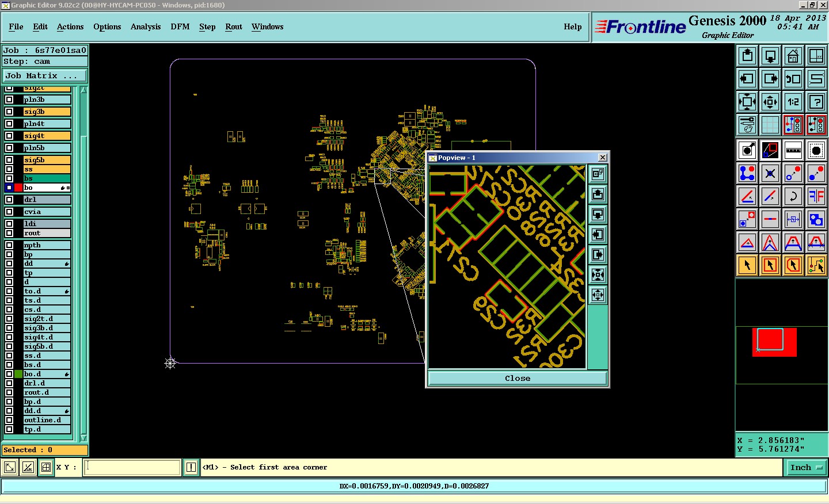
Task: Click Close button in Popview window
Action: tap(518, 378)
